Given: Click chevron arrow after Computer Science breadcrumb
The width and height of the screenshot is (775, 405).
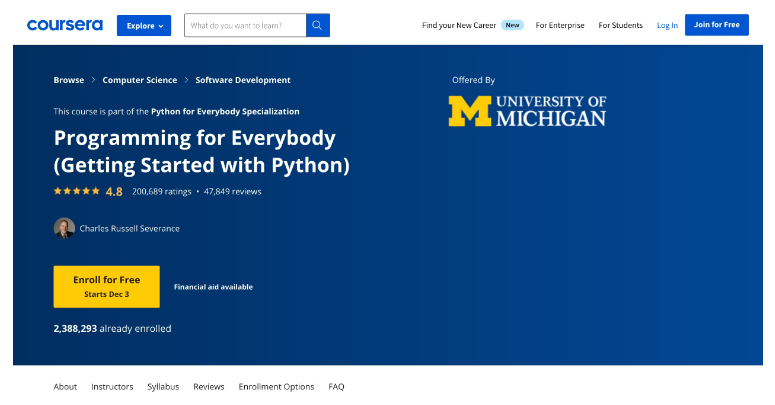Looking at the screenshot, I should 186,80.
